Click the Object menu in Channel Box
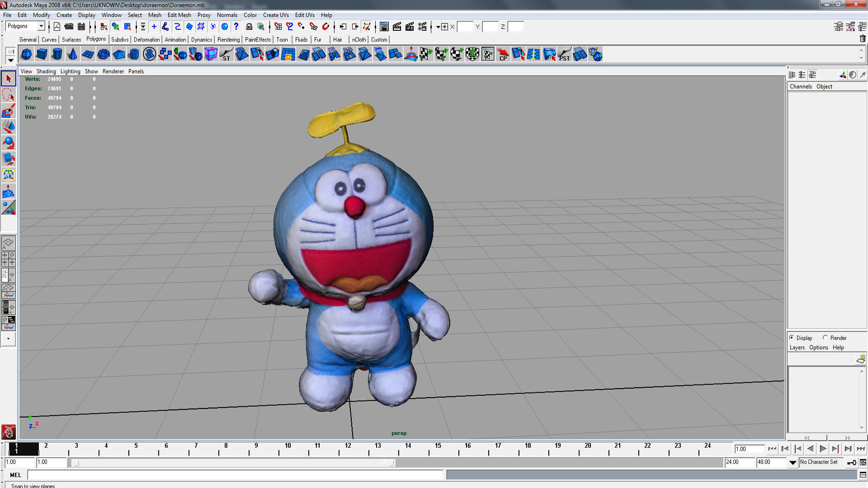This screenshot has width=868, height=488. point(824,86)
